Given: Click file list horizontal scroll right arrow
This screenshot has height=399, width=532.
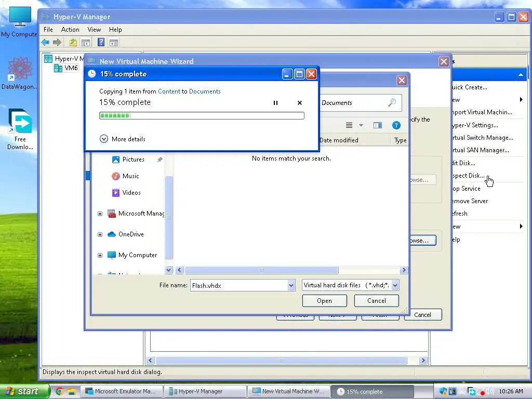Looking at the screenshot, I should [x=403, y=270].
